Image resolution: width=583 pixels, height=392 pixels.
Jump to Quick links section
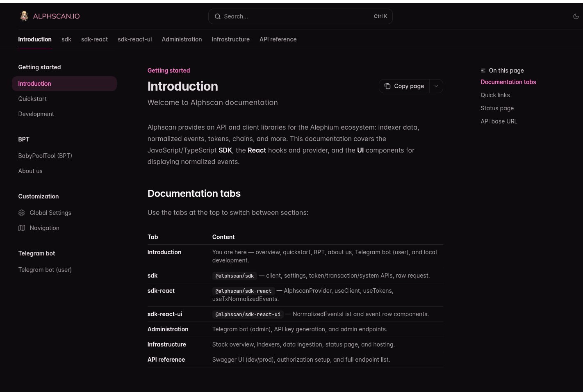[495, 95]
